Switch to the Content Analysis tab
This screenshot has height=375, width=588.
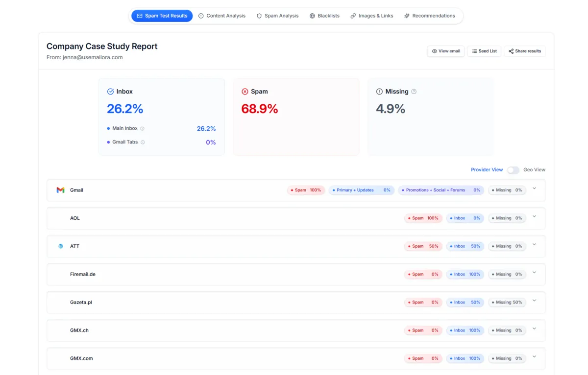(x=222, y=16)
